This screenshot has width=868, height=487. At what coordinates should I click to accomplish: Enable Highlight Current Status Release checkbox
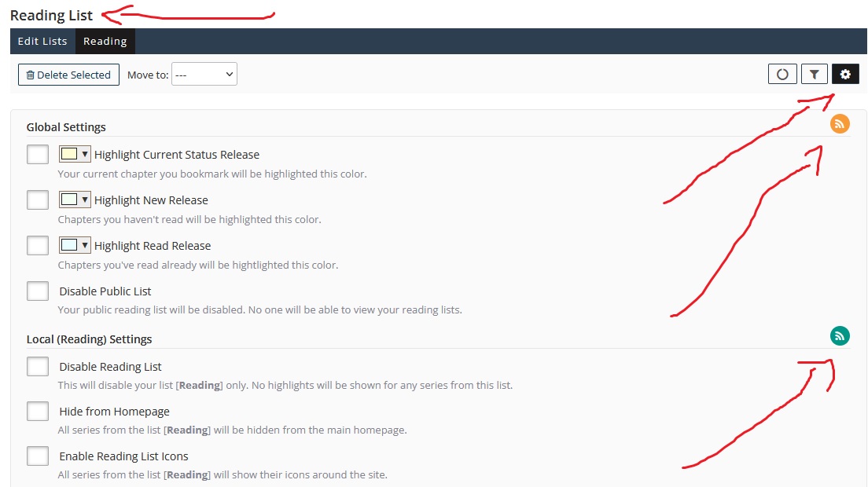(x=38, y=155)
